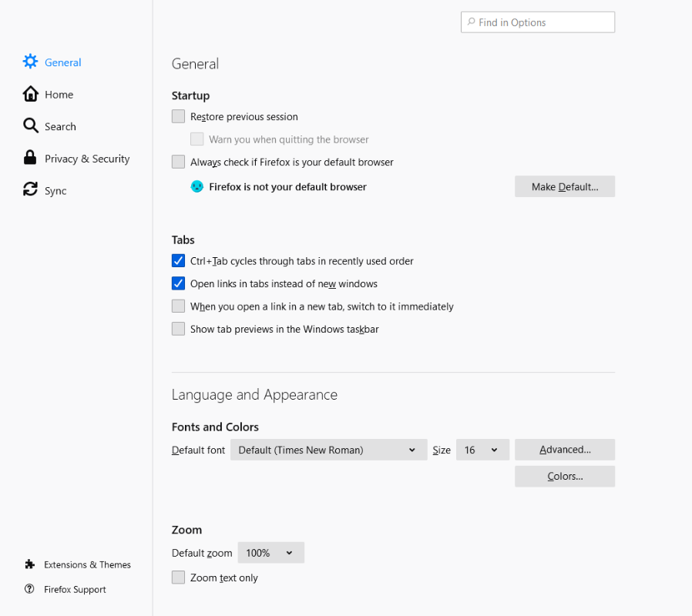Click the General gear icon in sidebar
Screen dimensions: 692x616
pyautogui.click(x=30, y=62)
